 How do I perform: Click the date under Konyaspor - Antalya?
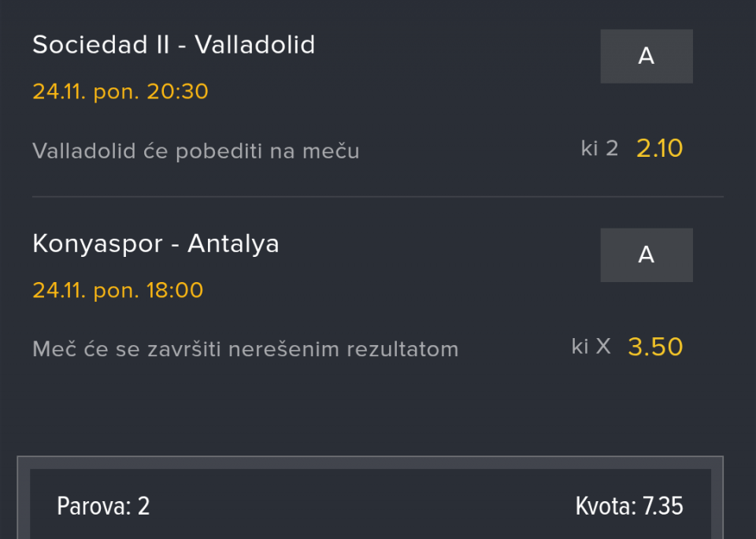(x=57, y=290)
